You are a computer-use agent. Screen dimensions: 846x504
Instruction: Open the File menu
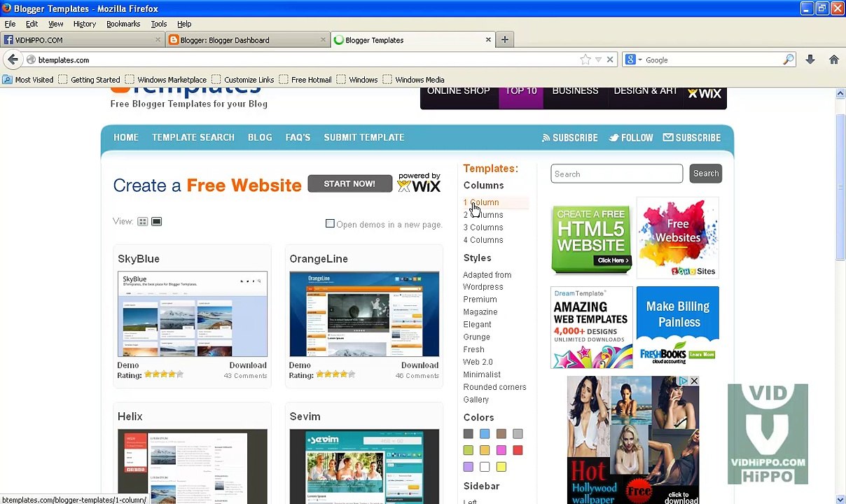(11, 24)
